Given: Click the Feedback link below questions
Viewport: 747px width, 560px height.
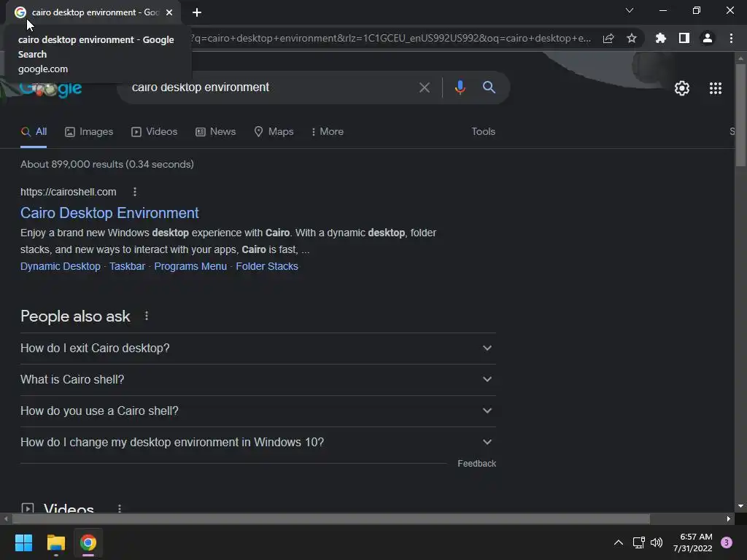Looking at the screenshot, I should pos(476,464).
